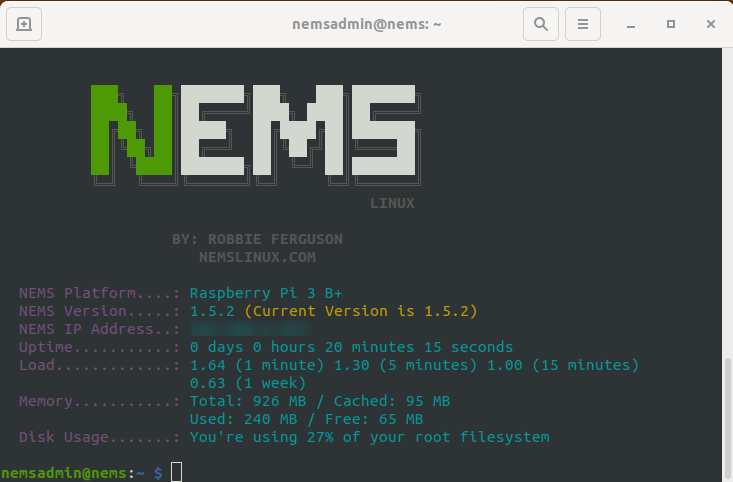The width and height of the screenshot is (733, 482).
Task: Click the load value '1.64 (1 minute)'
Action: (x=257, y=365)
